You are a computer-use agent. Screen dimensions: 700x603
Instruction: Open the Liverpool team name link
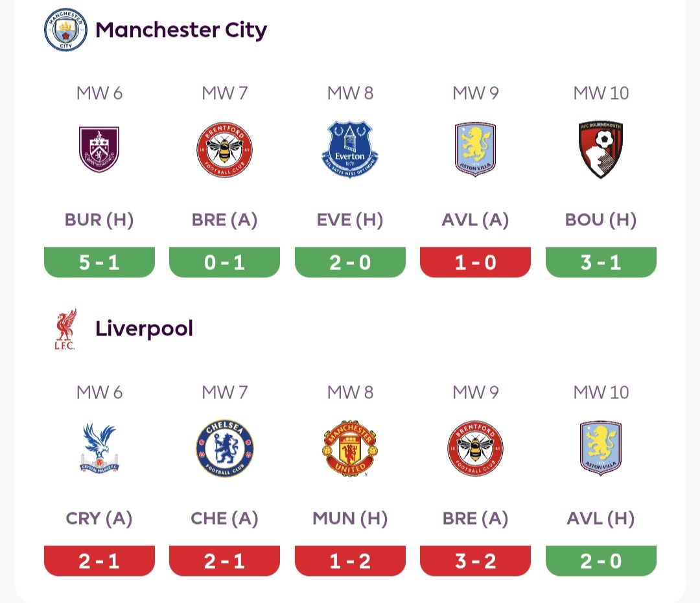coord(144,329)
